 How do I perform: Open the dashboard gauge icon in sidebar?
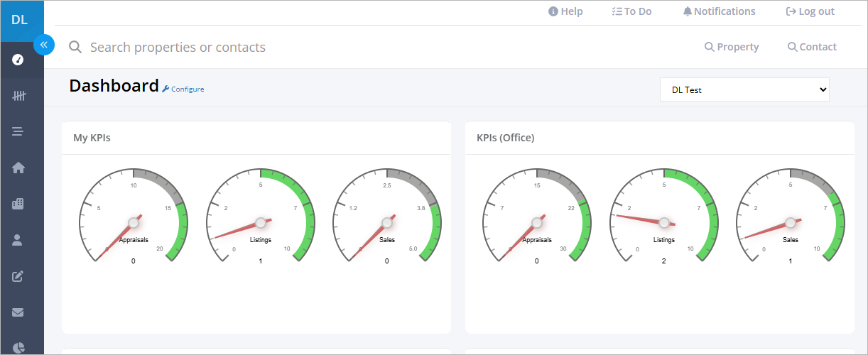click(x=18, y=60)
